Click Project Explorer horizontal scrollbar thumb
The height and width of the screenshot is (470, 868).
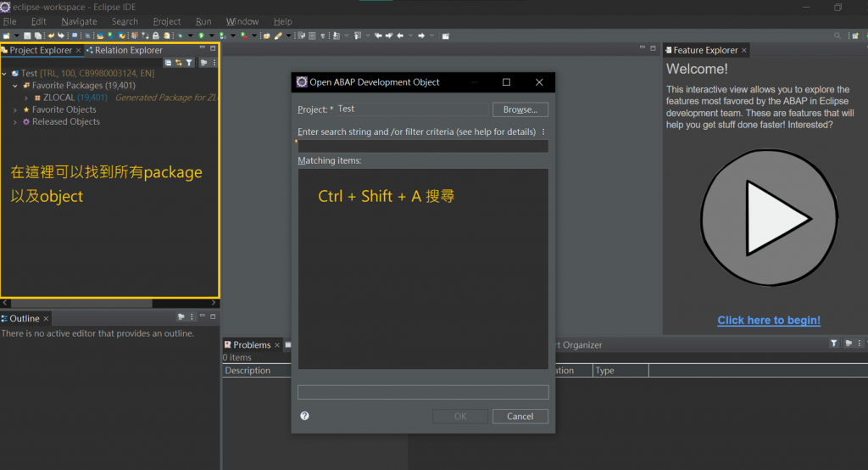pos(81,303)
